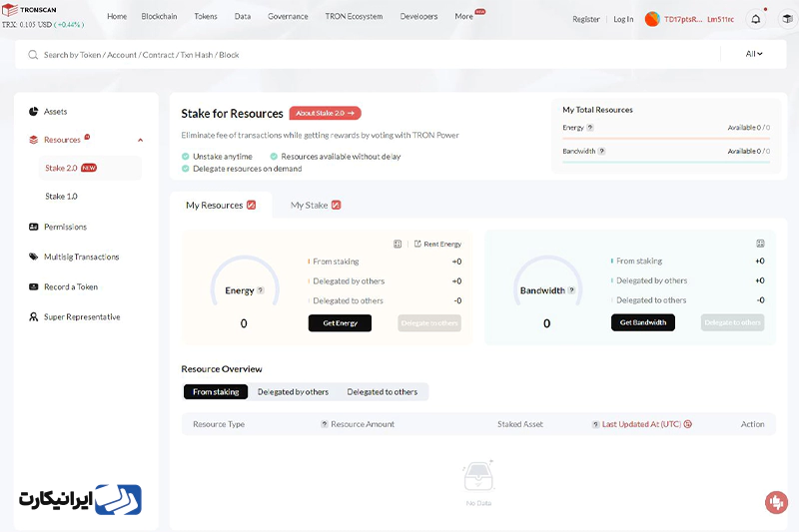
Task: Switch to the My Stake tab
Action: pyautogui.click(x=315, y=206)
